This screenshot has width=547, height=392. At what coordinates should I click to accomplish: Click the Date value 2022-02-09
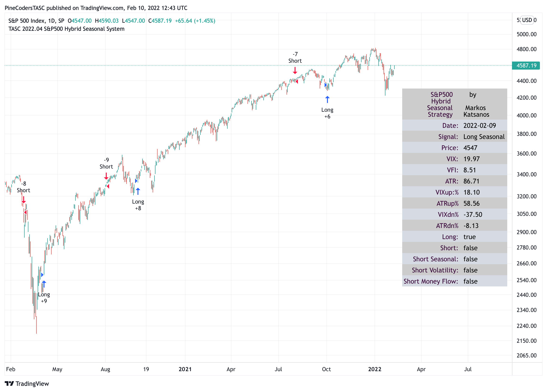tap(480, 126)
